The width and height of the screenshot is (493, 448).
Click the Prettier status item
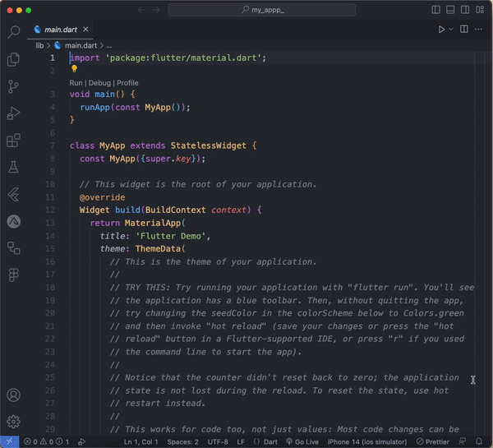point(433,441)
